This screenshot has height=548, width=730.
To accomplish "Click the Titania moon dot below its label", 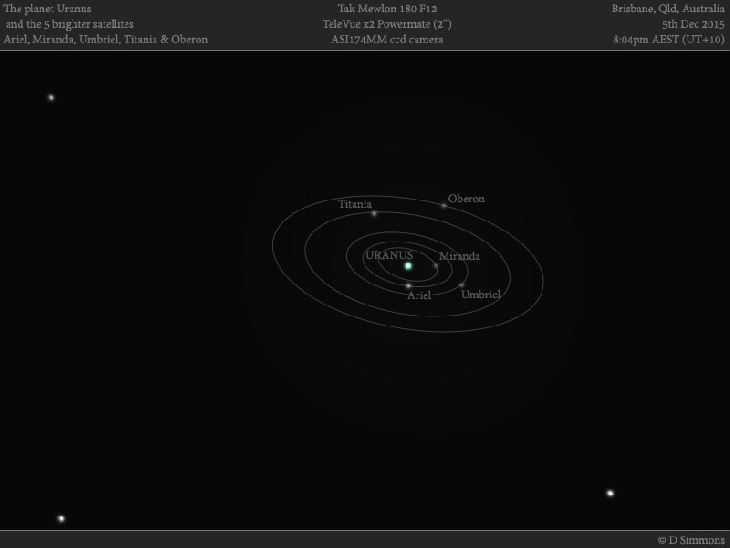I will point(374,213).
